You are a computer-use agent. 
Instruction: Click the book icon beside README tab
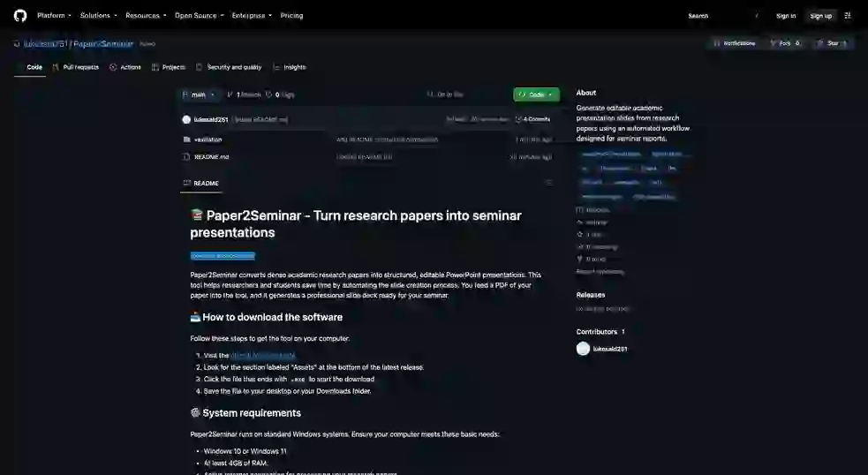[187, 184]
